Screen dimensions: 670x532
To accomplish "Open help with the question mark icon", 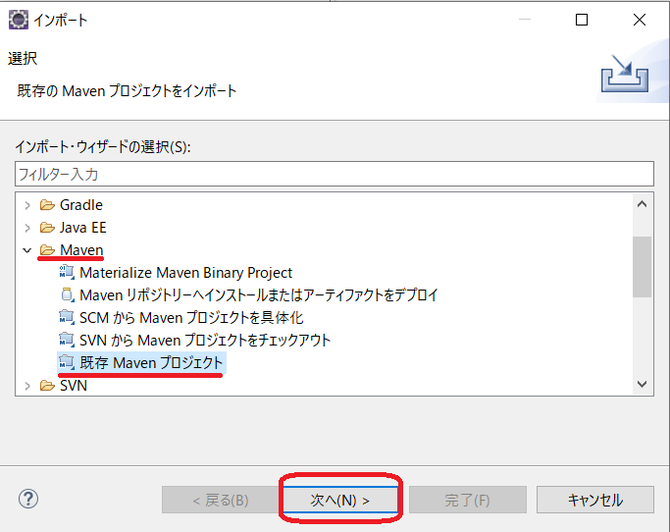I will point(28,499).
